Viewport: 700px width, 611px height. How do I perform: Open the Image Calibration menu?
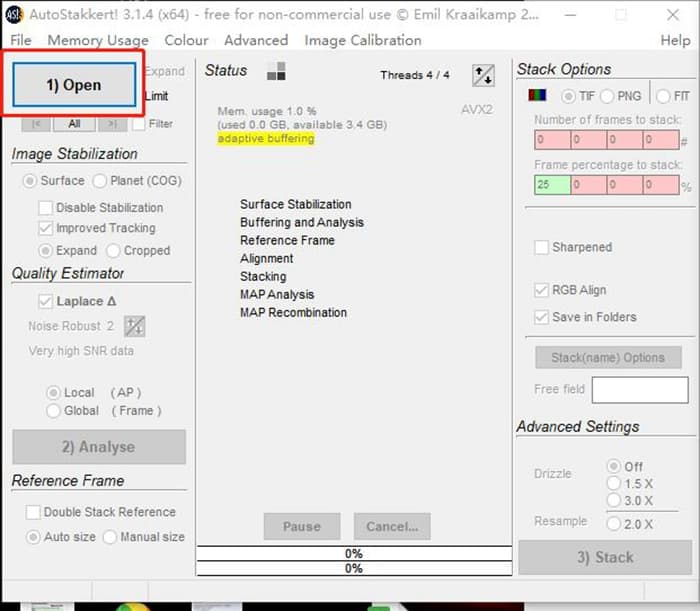point(363,40)
